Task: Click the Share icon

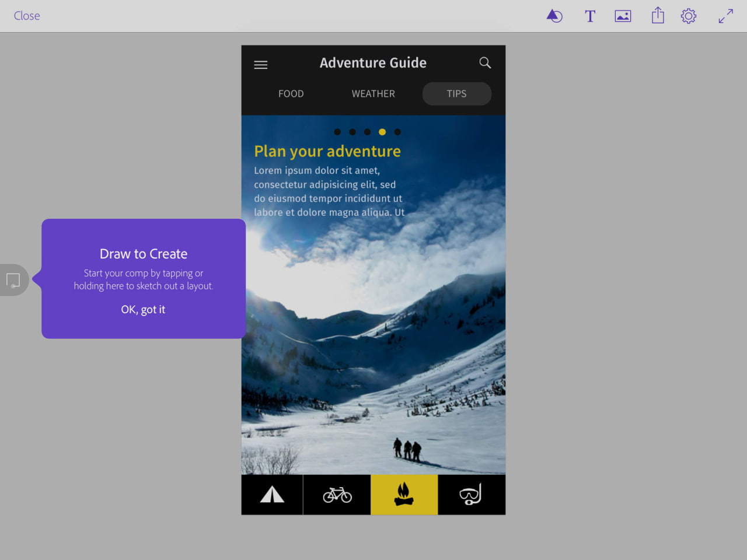Action: click(x=657, y=16)
